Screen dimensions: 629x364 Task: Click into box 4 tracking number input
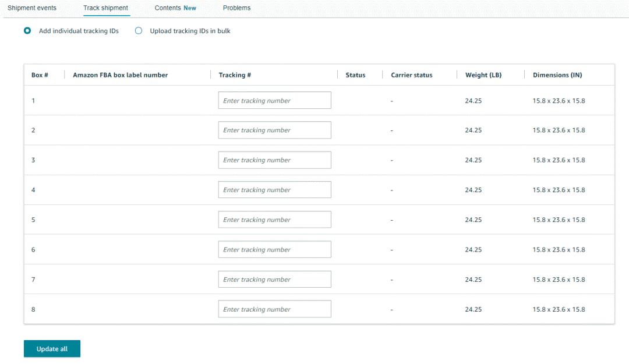click(x=274, y=190)
